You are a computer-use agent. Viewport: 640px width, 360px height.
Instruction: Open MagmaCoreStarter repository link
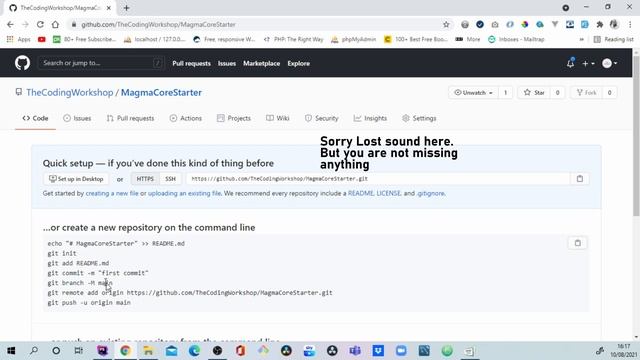(161, 93)
